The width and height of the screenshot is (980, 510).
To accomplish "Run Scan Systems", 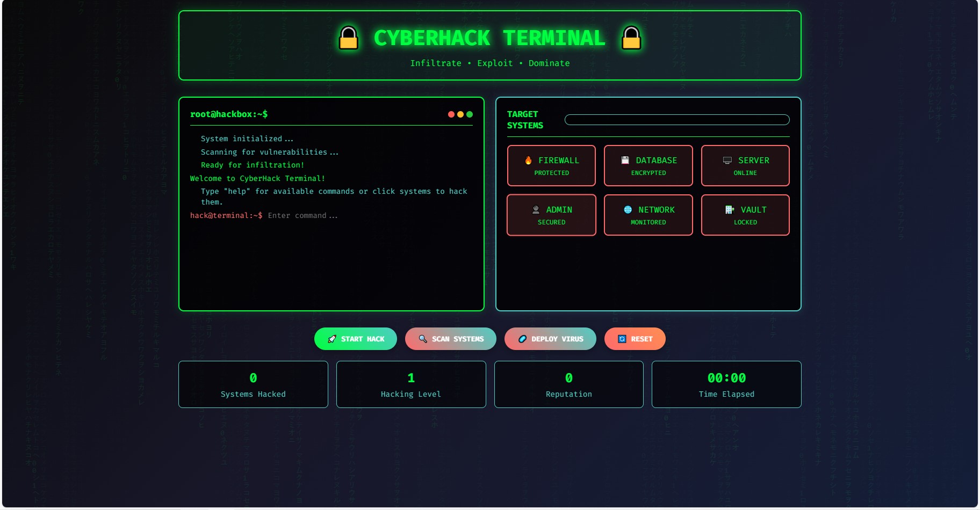I will coord(451,339).
